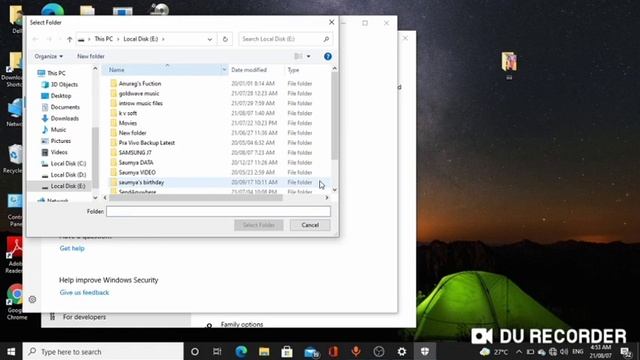Refresh the Local Disk (E:) listing
The width and height of the screenshot is (640, 360).
click(225, 39)
